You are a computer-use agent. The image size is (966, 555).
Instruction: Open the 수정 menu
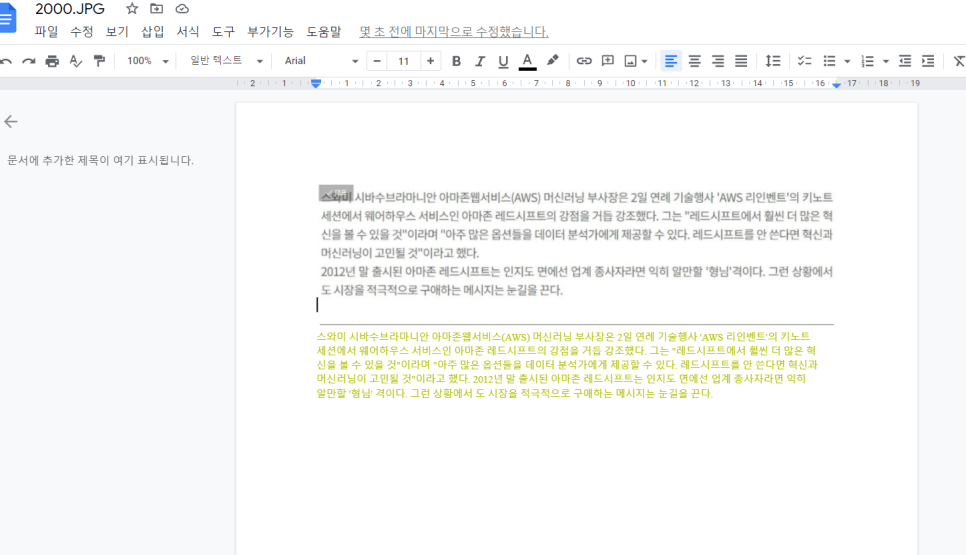point(81,31)
